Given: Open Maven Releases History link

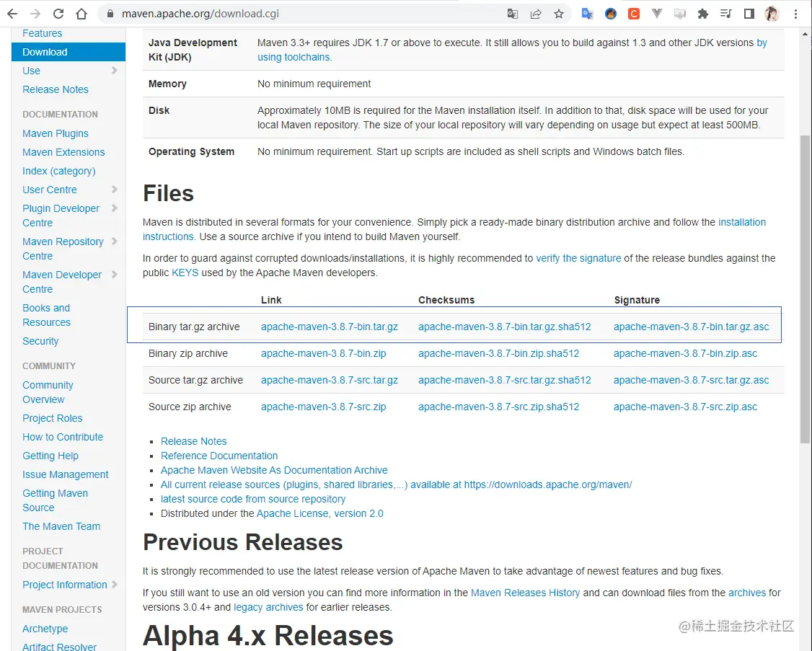Looking at the screenshot, I should 525,593.
